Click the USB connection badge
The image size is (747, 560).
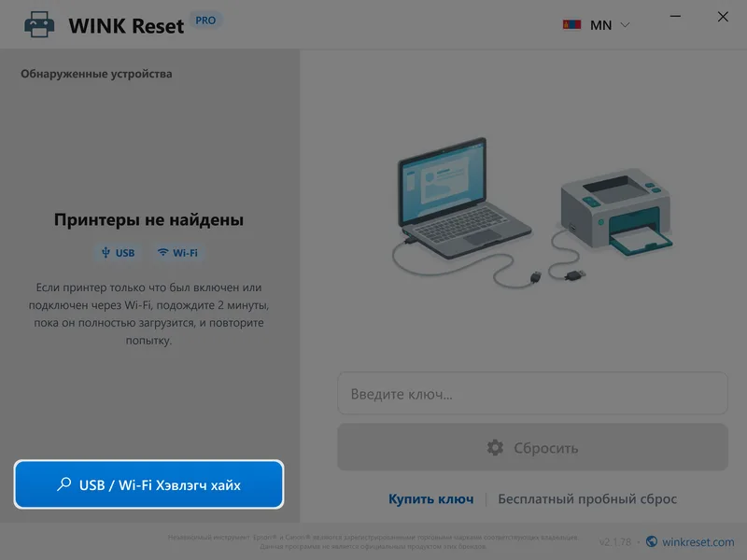(119, 253)
